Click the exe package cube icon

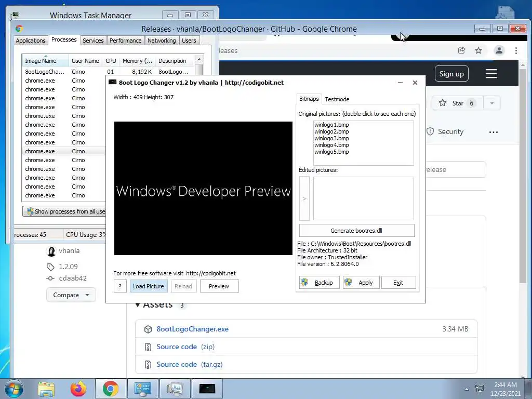(148, 329)
